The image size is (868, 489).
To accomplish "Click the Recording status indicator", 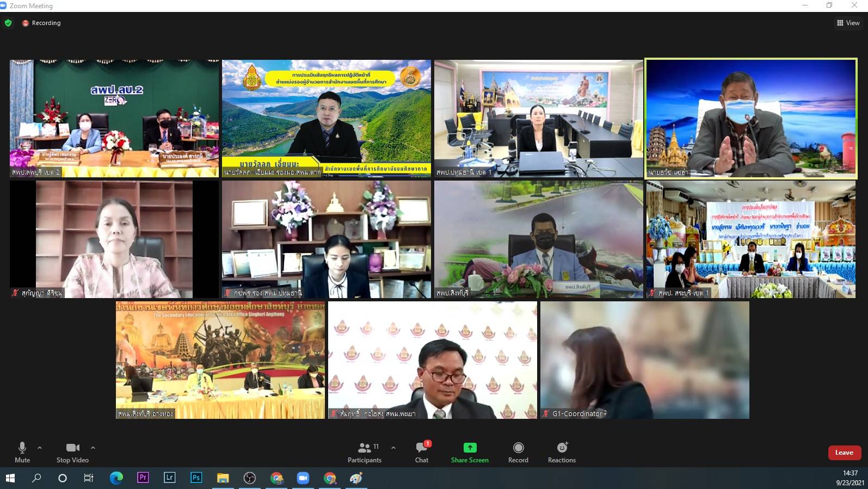I will click(41, 23).
